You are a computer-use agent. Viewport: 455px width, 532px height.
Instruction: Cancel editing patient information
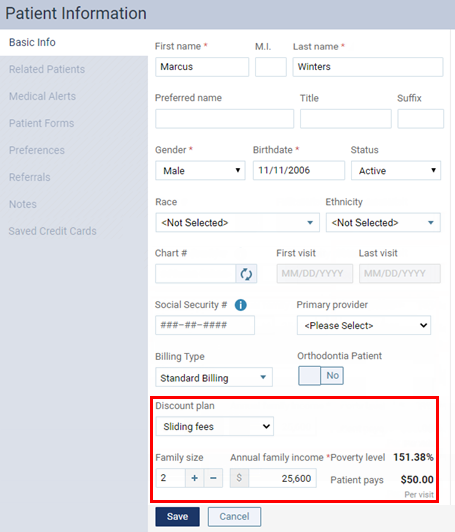coord(234,516)
